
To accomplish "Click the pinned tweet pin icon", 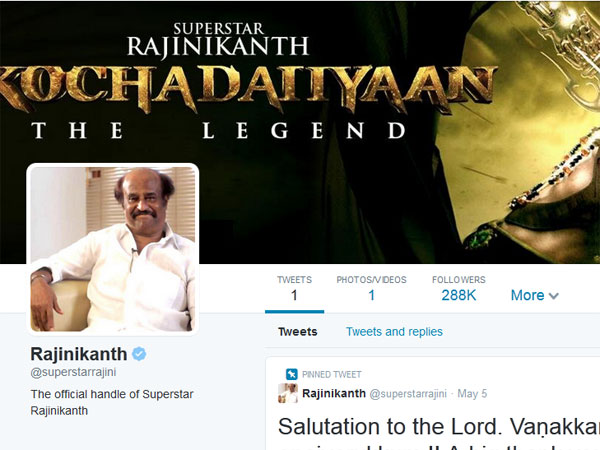I will click(x=292, y=374).
